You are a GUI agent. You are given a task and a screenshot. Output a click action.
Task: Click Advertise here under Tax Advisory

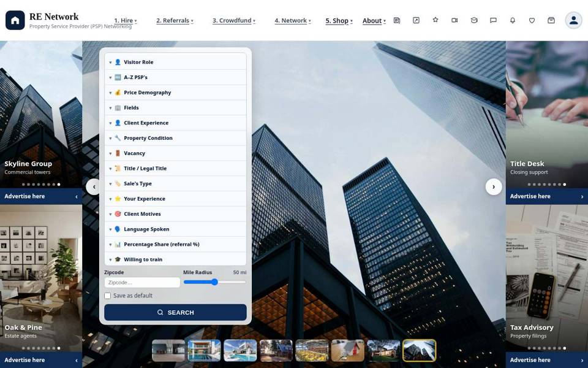pos(547,360)
